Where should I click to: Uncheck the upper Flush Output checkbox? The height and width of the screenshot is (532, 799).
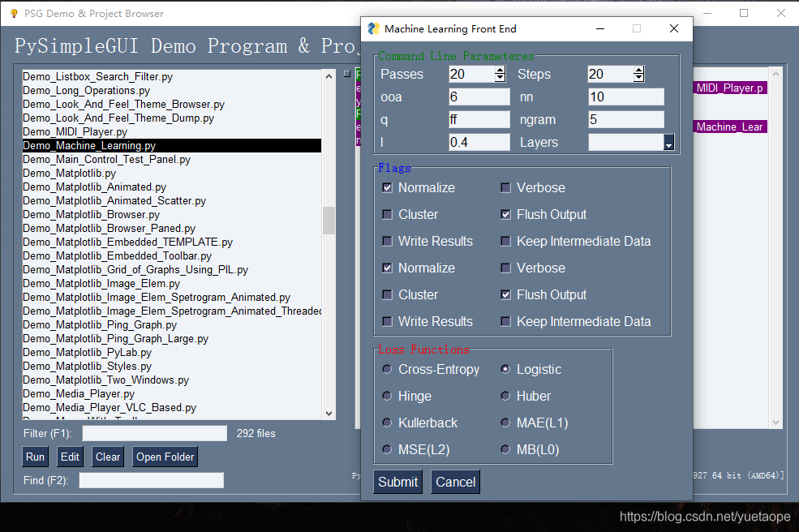pyautogui.click(x=505, y=215)
